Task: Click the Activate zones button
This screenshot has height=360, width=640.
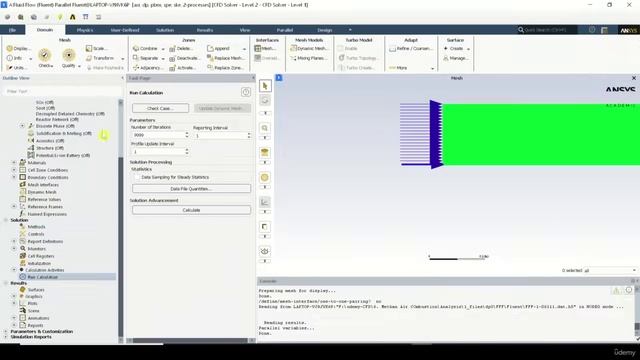Action: point(182,68)
